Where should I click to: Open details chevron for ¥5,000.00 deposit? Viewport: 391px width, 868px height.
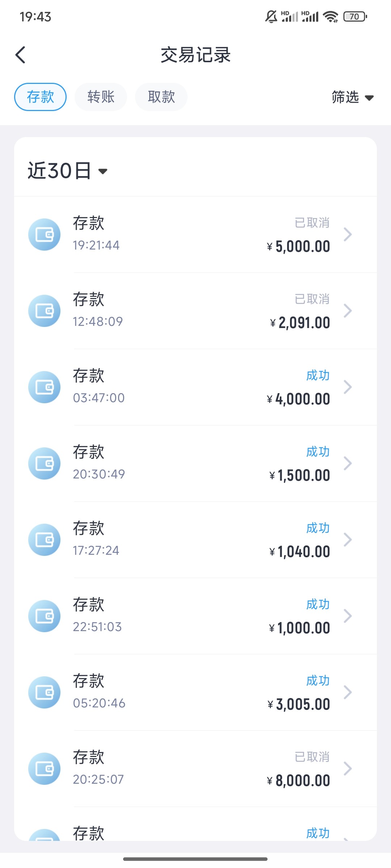point(348,234)
